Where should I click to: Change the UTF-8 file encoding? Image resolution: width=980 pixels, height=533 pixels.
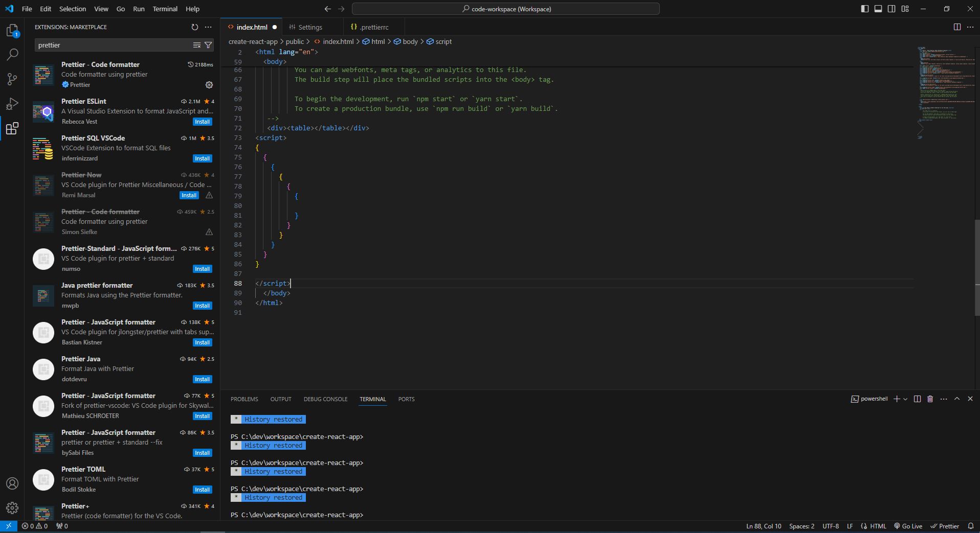pyautogui.click(x=831, y=526)
